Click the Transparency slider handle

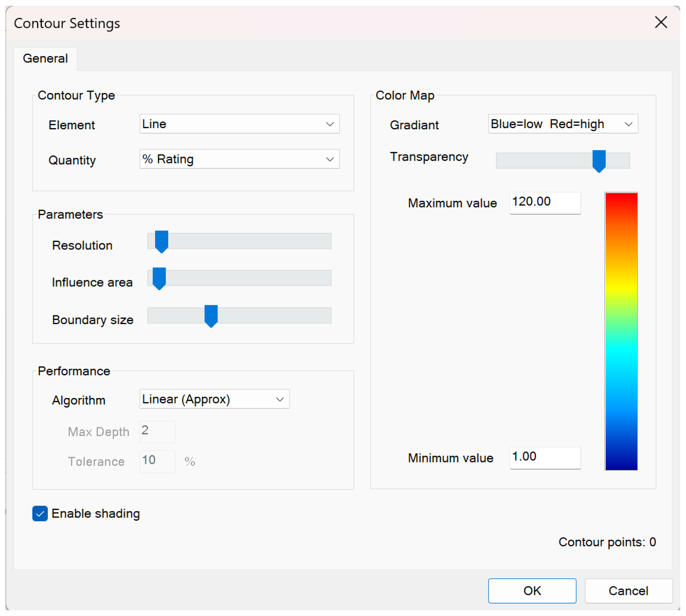599,161
